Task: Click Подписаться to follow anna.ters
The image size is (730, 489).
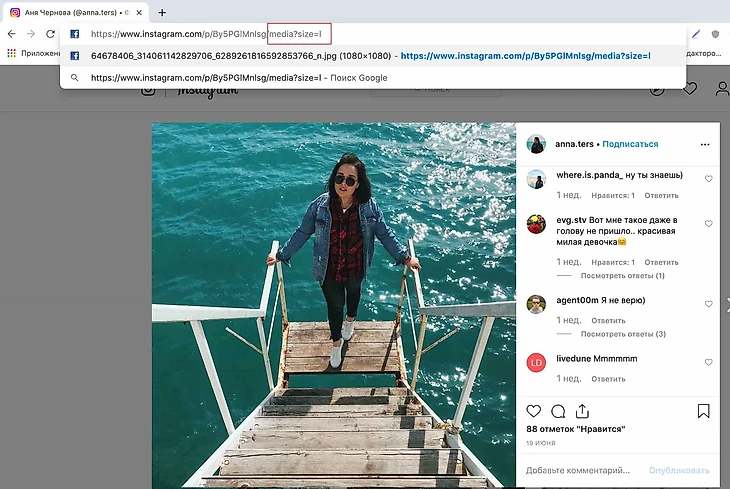Action: [x=630, y=144]
